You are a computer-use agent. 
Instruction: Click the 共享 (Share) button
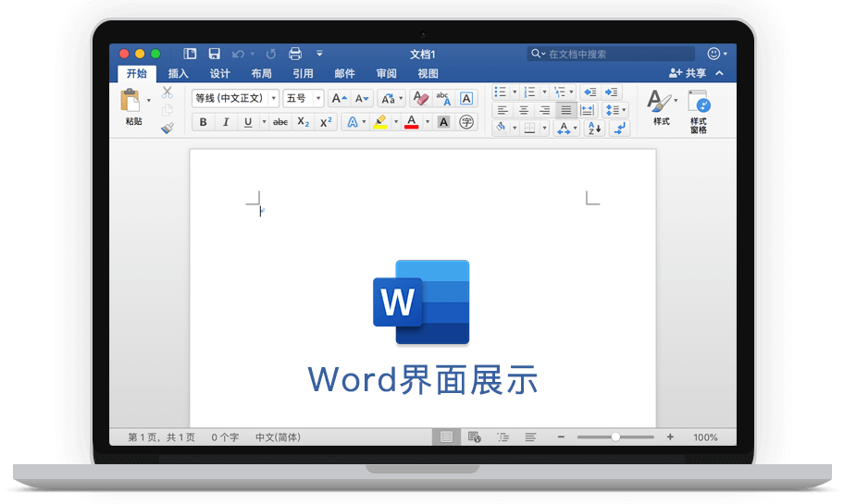[688, 73]
